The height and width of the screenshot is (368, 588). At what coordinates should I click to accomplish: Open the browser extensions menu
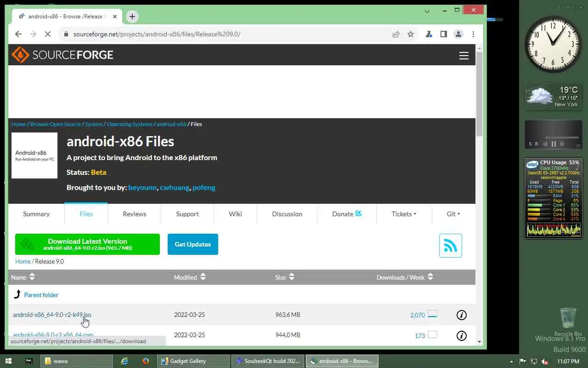coord(429,34)
